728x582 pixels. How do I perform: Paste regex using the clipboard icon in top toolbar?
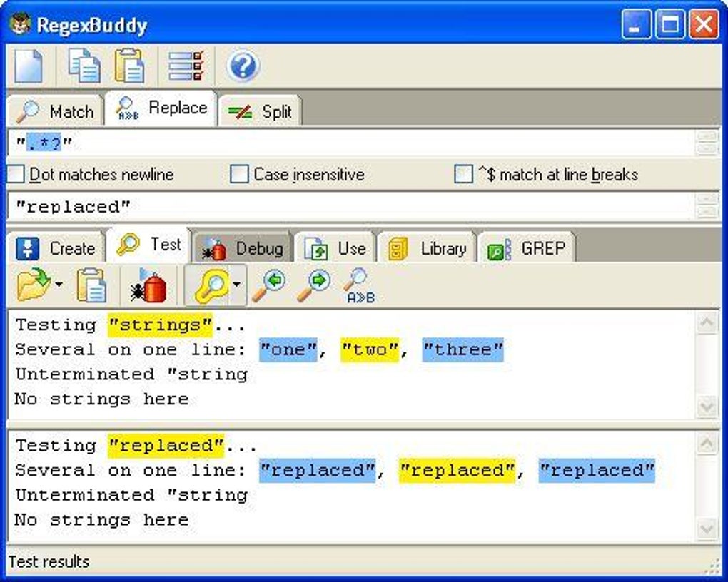129,66
